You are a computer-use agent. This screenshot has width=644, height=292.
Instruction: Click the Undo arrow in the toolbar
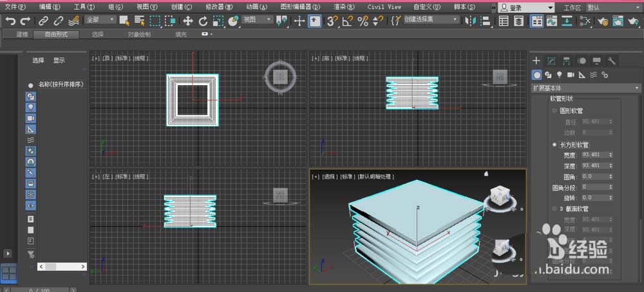[10, 21]
